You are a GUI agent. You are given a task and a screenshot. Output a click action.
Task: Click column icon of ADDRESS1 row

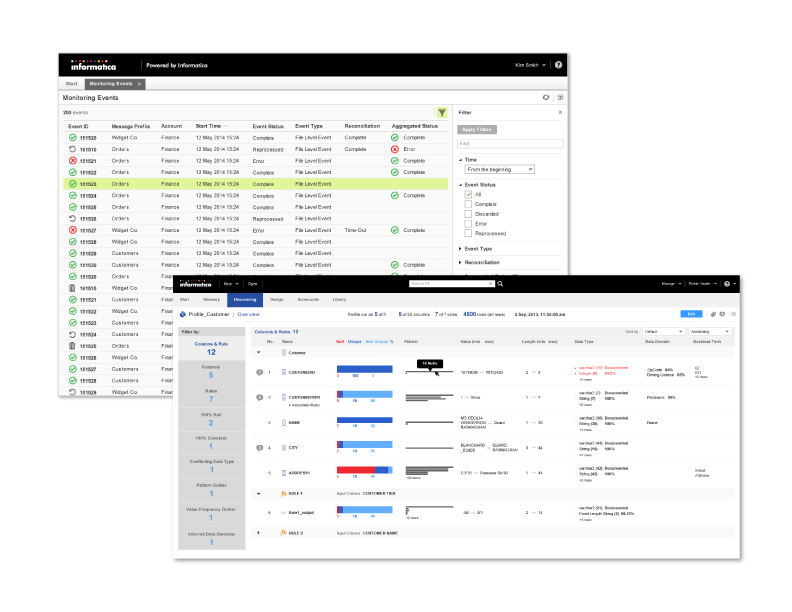click(x=284, y=473)
